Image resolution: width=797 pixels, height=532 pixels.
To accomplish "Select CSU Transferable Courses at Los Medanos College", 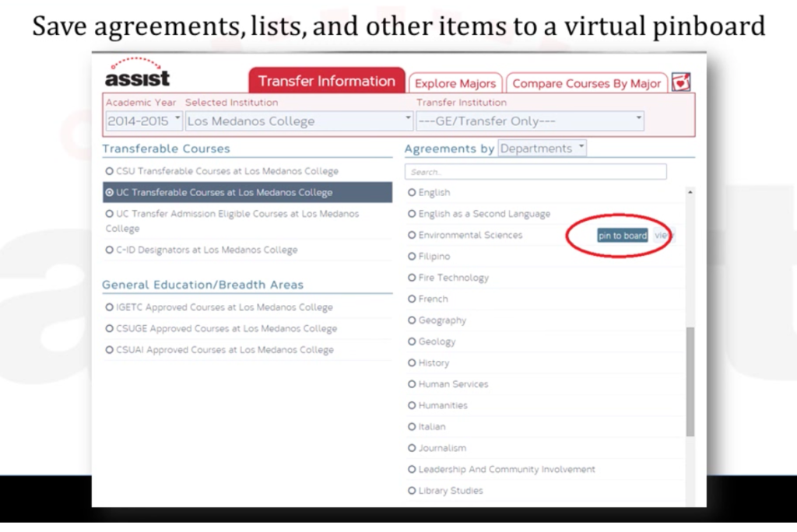I will (222, 171).
